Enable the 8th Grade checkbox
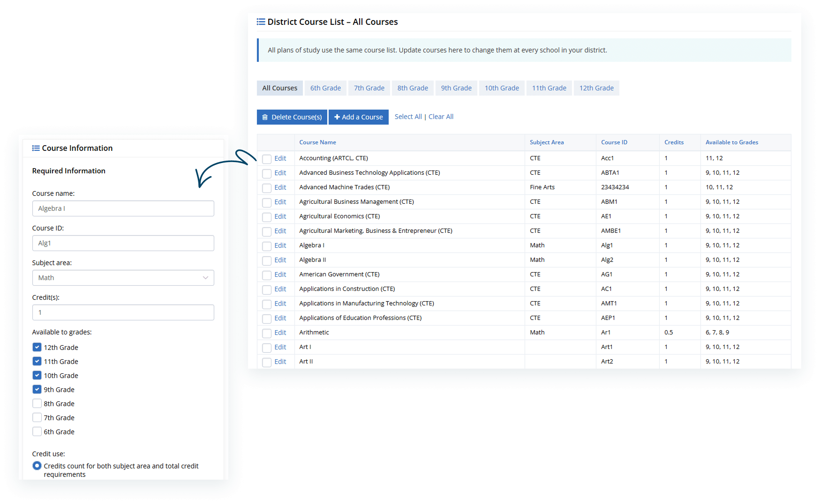This screenshot has height=504, width=820. pos(37,403)
